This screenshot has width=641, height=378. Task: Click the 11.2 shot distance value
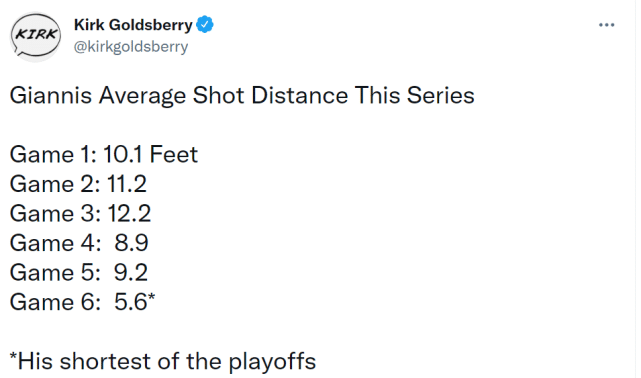point(127,184)
